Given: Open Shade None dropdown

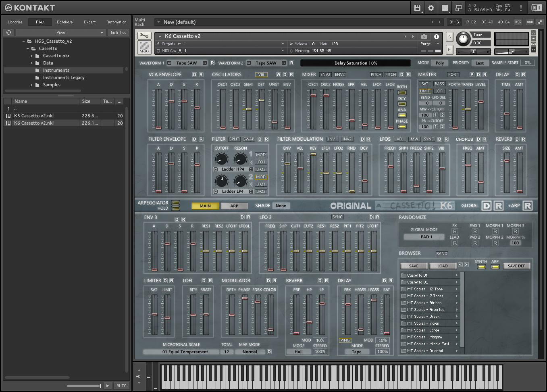Looking at the screenshot, I should pos(281,206).
